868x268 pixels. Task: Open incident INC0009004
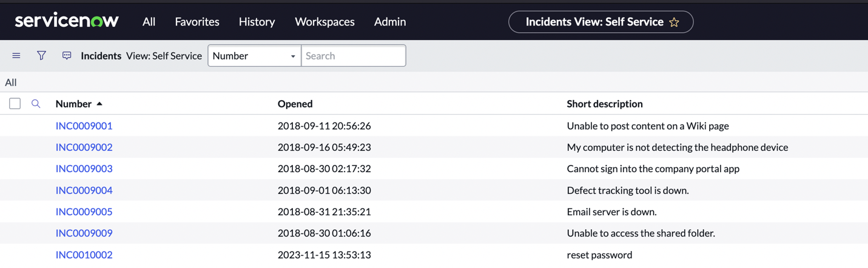[x=84, y=190]
